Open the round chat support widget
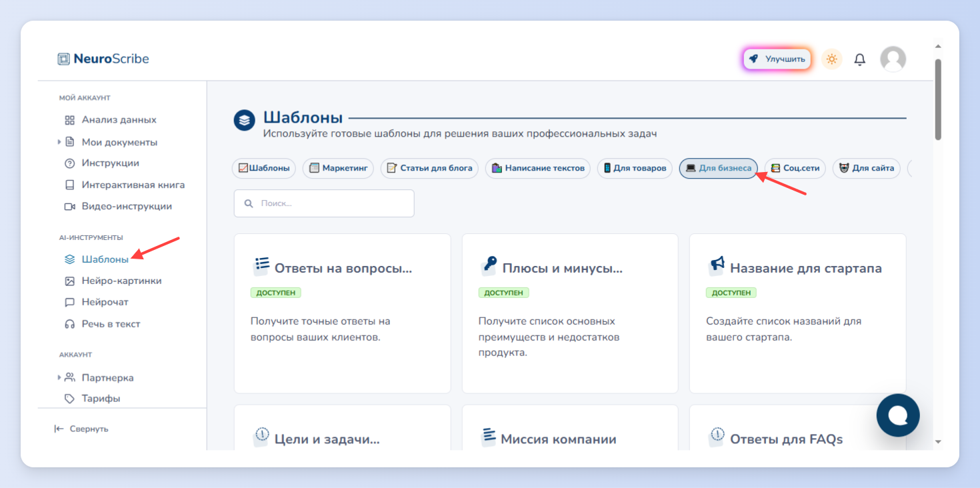This screenshot has height=488, width=980. click(898, 415)
